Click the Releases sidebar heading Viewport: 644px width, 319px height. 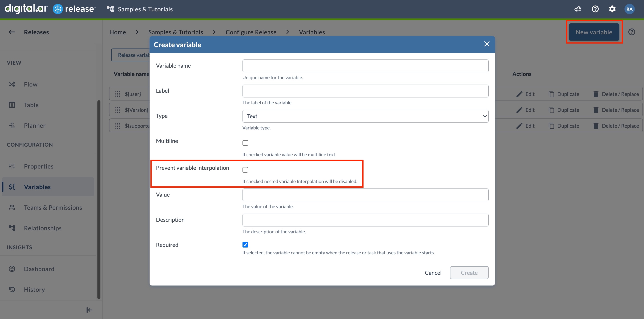point(36,32)
